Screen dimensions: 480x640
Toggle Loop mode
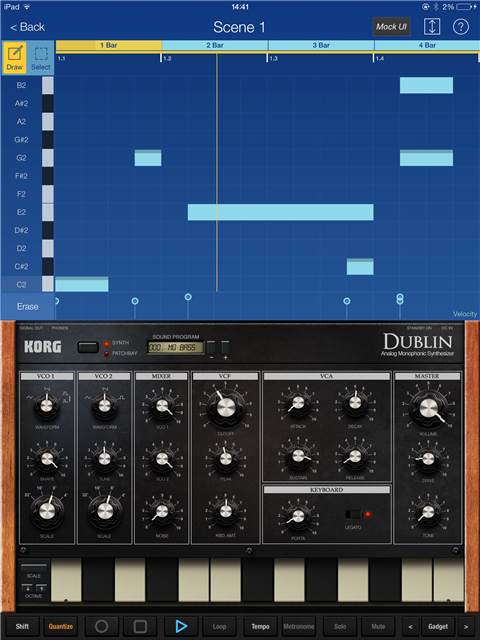coord(219,627)
